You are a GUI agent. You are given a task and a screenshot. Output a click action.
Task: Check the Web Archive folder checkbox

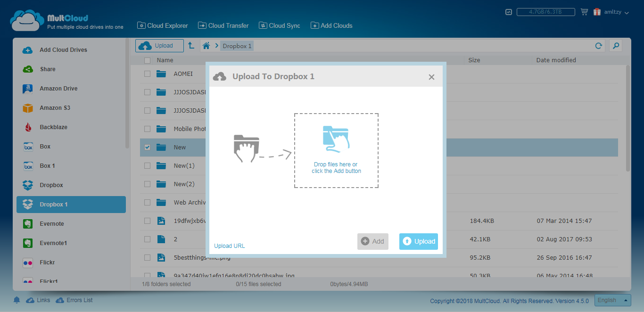point(148,202)
